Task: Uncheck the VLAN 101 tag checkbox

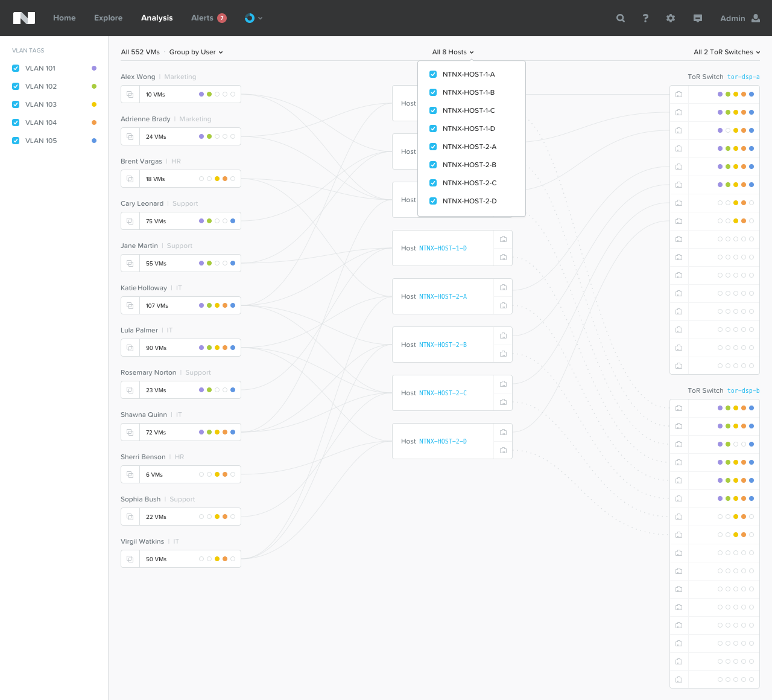Action: pos(16,68)
